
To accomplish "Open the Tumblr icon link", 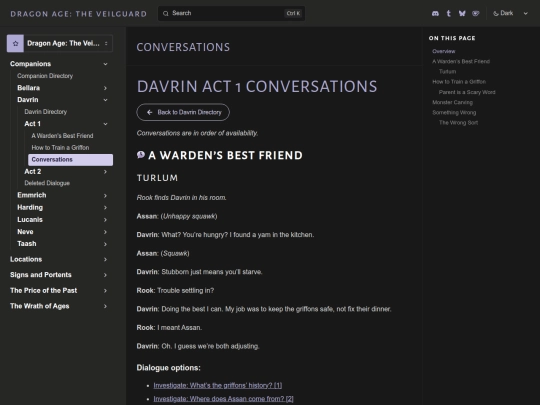I will tap(448, 13).
